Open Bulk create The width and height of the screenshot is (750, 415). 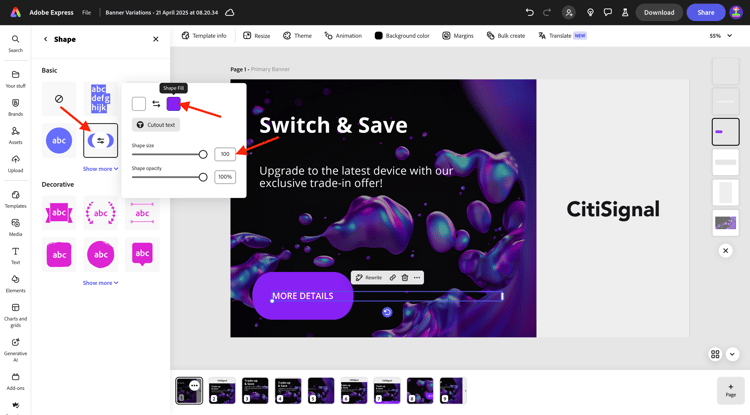point(506,36)
